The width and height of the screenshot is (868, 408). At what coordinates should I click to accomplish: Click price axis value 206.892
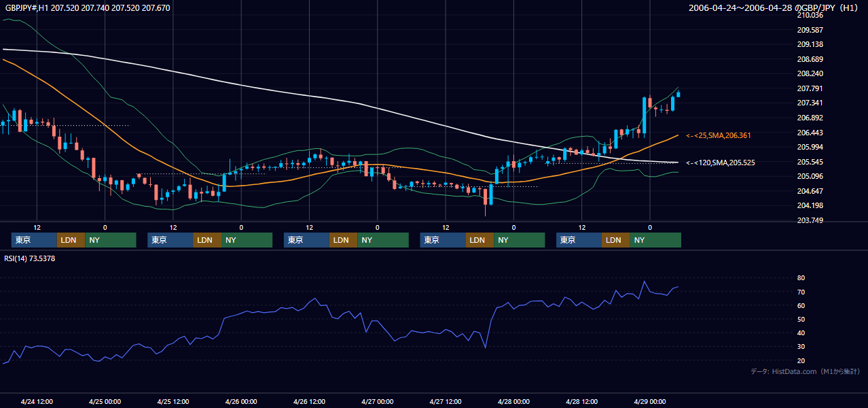(810, 118)
